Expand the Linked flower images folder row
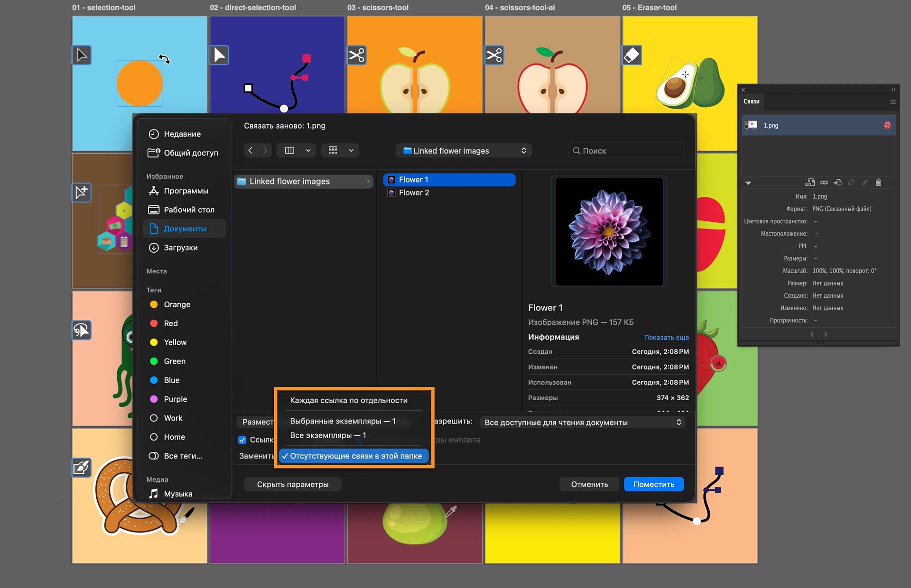This screenshot has width=911, height=588. pyautogui.click(x=304, y=181)
